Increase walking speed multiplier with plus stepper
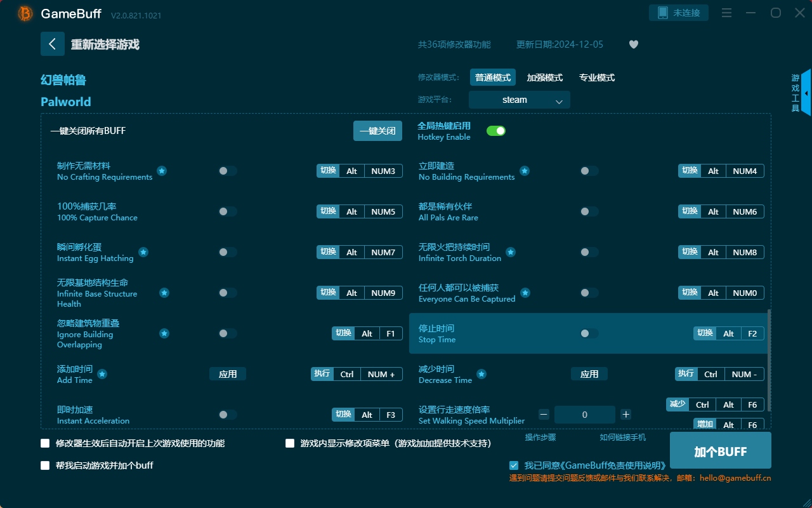The width and height of the screenshot is (812, 508). [625, 414]
